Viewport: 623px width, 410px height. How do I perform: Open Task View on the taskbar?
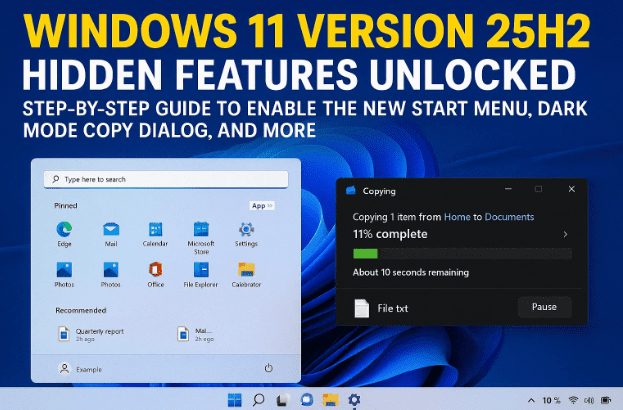pyautogui.click(x=283, y=400)
